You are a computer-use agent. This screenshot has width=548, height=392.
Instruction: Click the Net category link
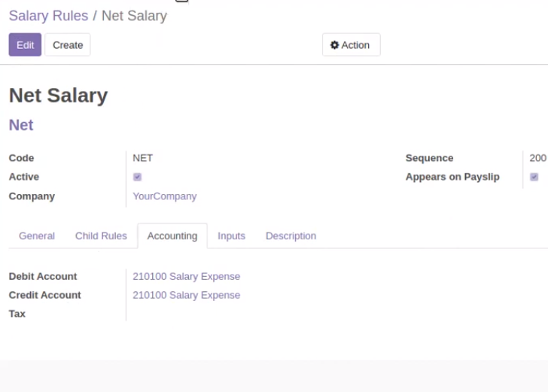tap(21, 125)
